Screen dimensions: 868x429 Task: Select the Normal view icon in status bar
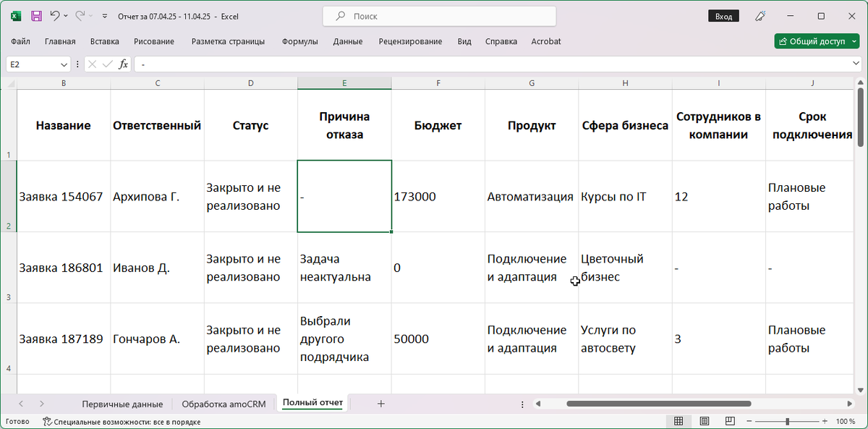(680, 421)
